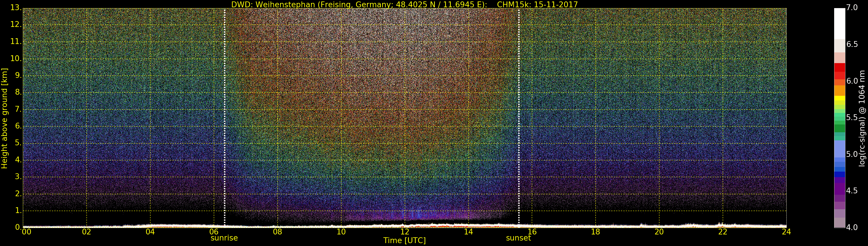Pick the yellow band in the colorbar
Image resolution: width=868 pixels, height=246 pixels.
tap(839, 98)
